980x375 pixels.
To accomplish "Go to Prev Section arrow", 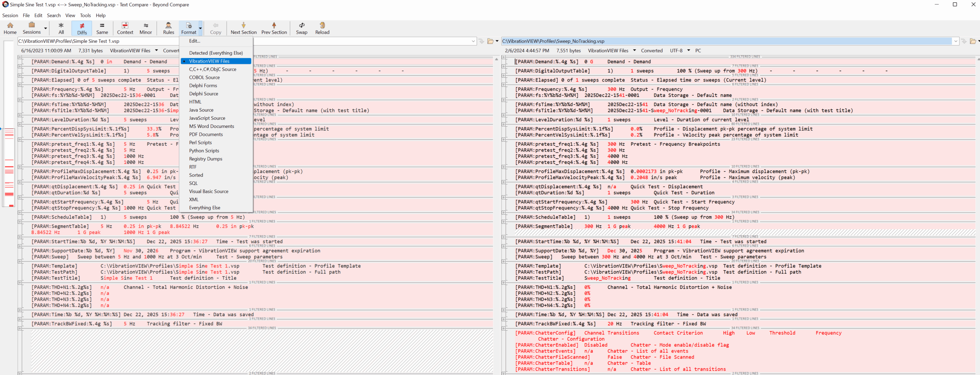I will tap(274, 28).
